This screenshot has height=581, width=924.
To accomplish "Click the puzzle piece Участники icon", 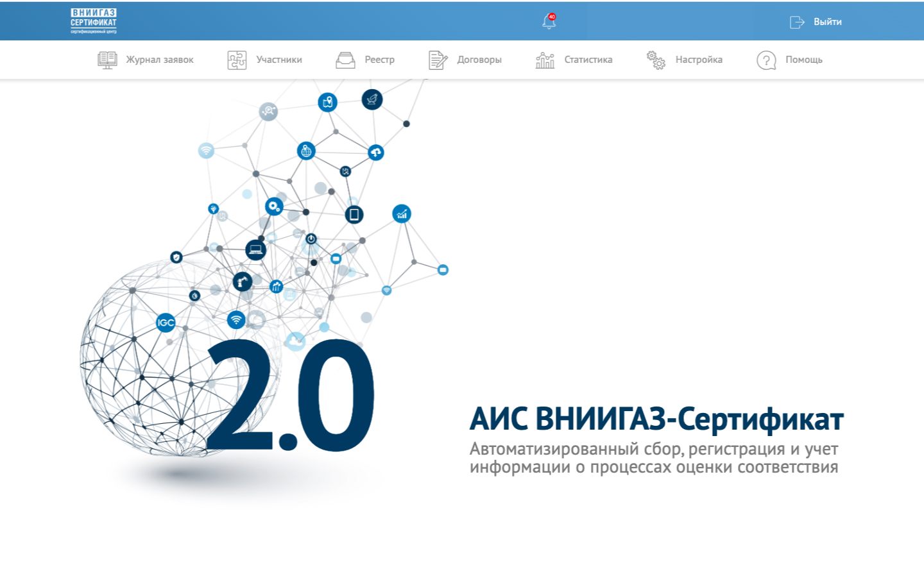I will tap(237, 60).
